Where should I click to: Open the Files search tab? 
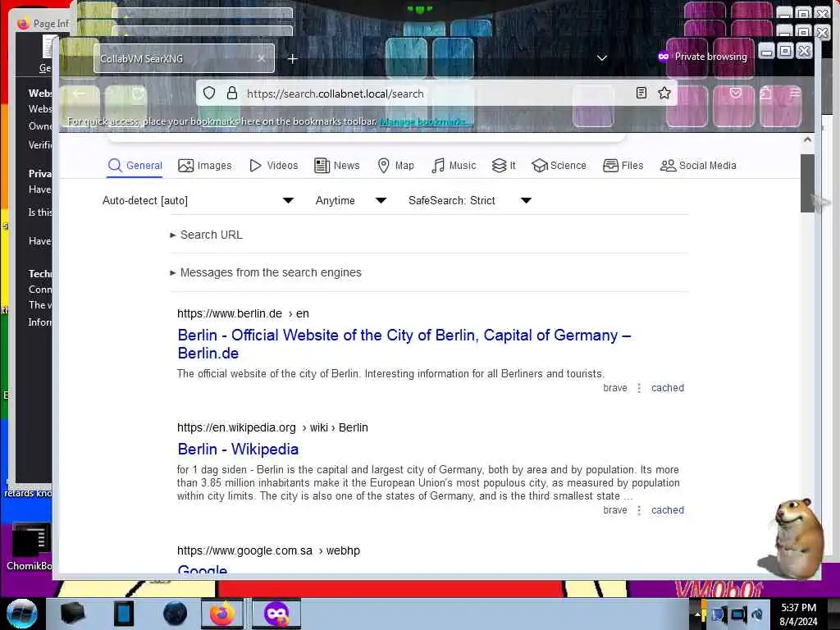coord(623,166)
